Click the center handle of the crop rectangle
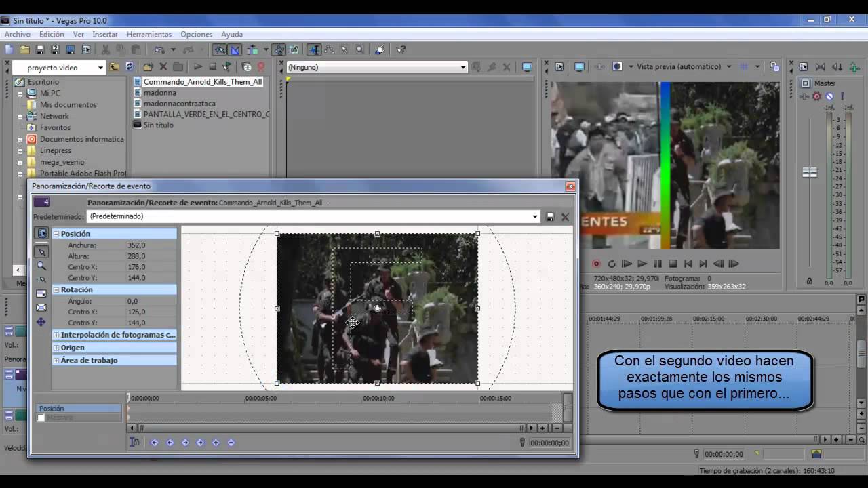The image size is (868, 488). pos(377,308)
